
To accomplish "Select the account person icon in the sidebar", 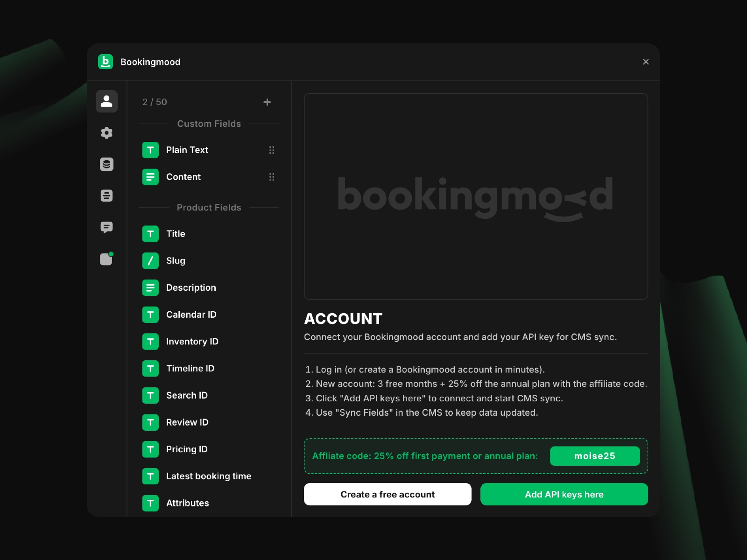I will pyautogui.click(x=106, y=101).
